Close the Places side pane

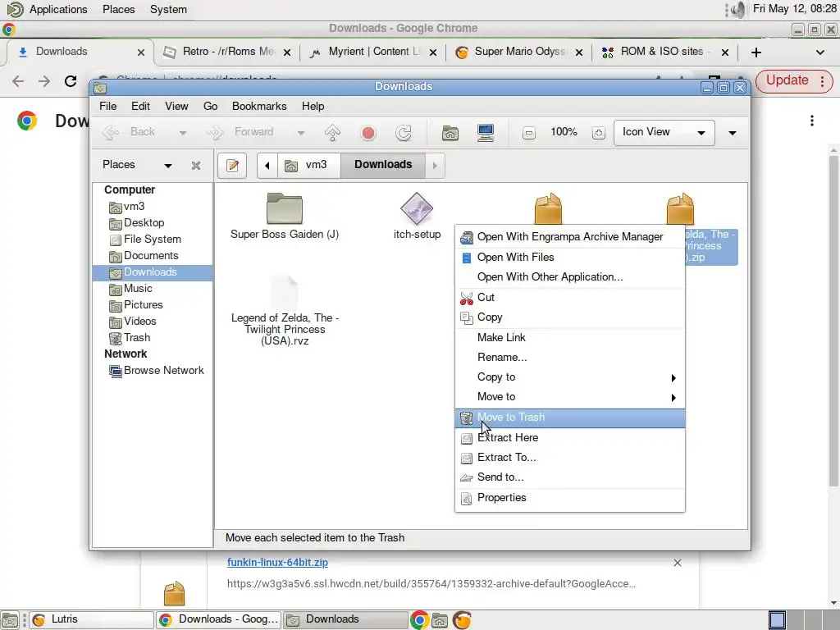point(196,166)
